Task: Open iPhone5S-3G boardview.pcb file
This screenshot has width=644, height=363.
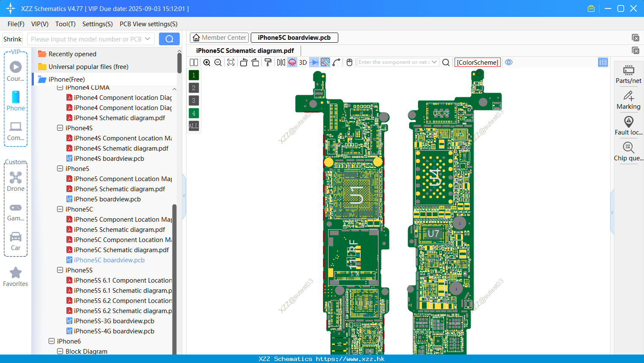Action: (x=114, y=321)
